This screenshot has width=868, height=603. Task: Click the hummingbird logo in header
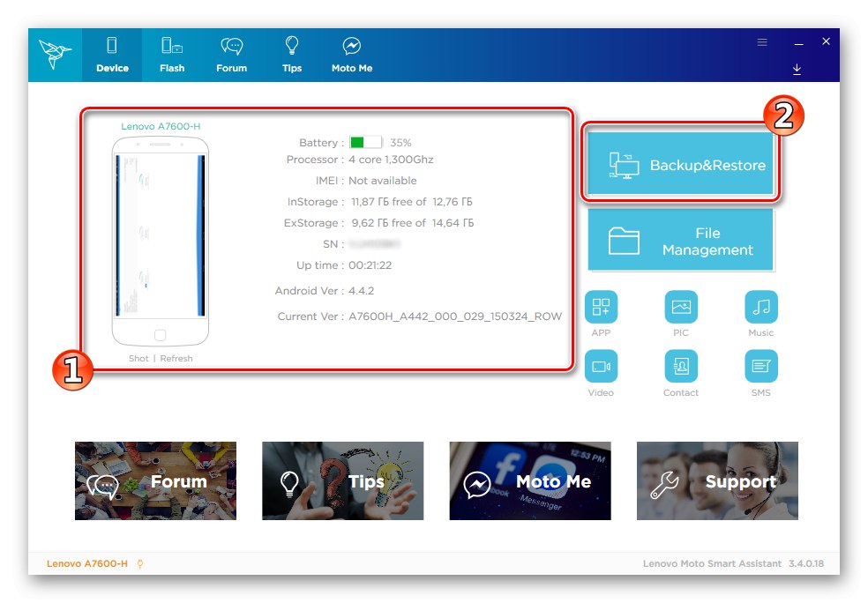coord(55,55)
